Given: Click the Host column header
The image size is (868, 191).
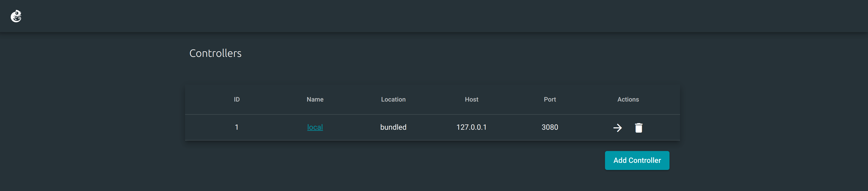Looking at the screenshot, I should pyautogui.click(x=471, y=99).
